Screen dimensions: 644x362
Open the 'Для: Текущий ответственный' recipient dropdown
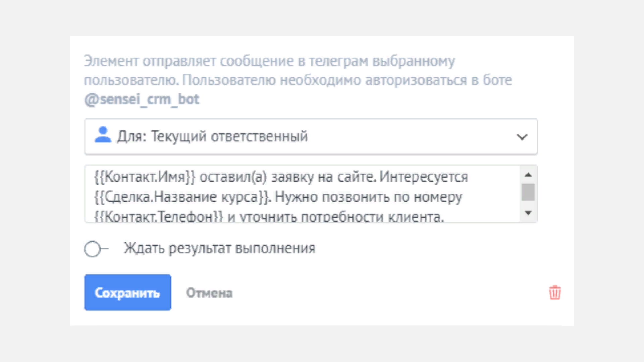pyautogui.click(x=311, y=136)
